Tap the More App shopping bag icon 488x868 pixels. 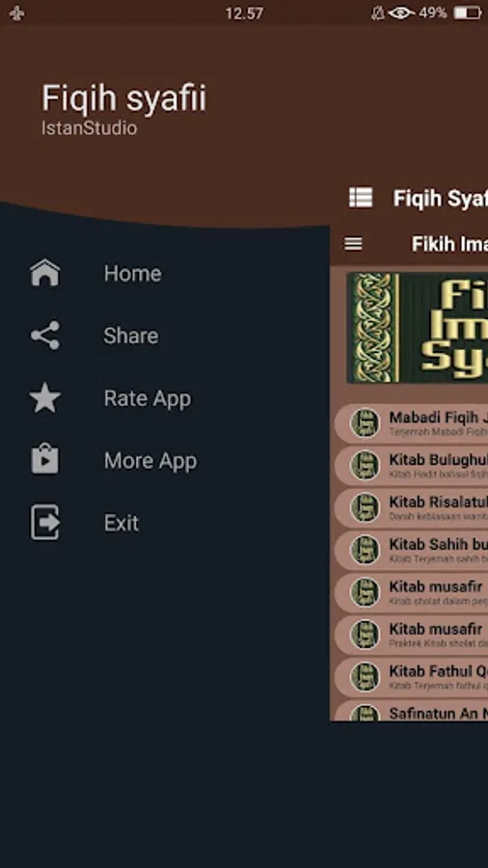[44, 459]
